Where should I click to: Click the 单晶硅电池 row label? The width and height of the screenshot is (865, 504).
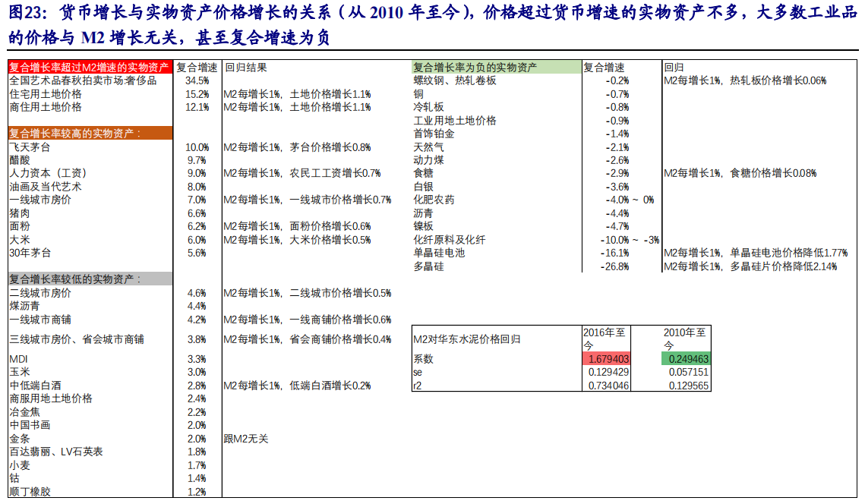pyautogui.click(x=439, y=253)
